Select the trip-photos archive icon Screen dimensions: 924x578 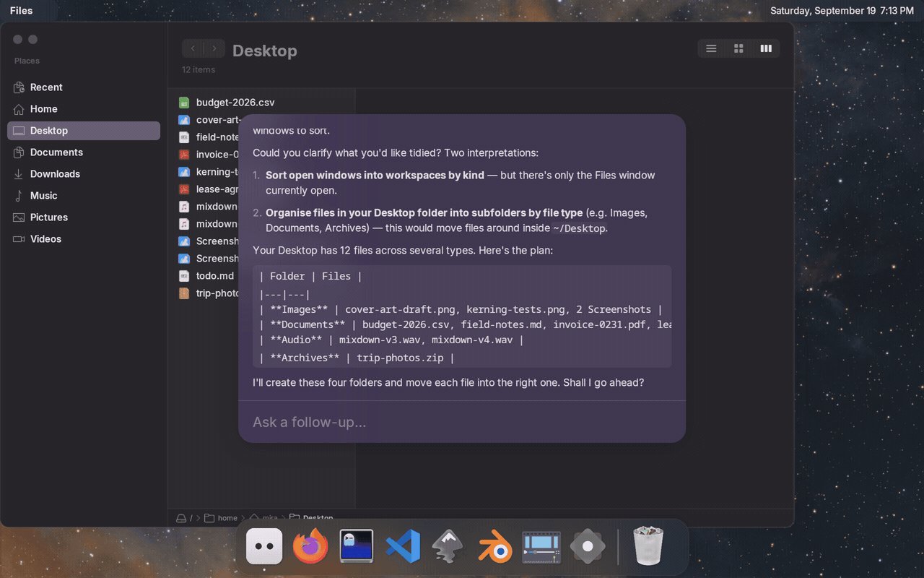point(184,293)
